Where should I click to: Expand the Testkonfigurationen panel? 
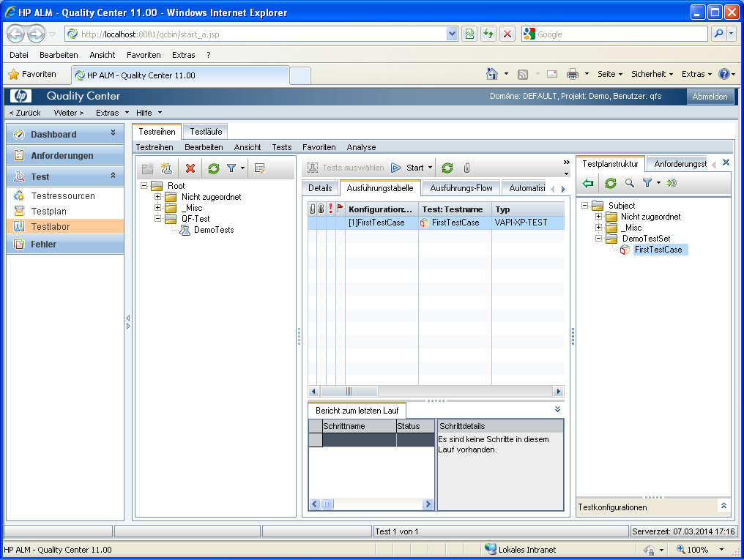[x=723, y=506]
